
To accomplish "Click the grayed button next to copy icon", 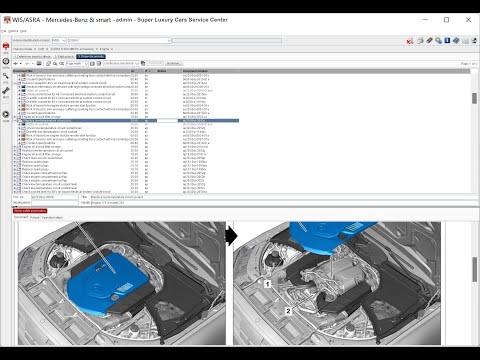I will [x=155, y=63].
